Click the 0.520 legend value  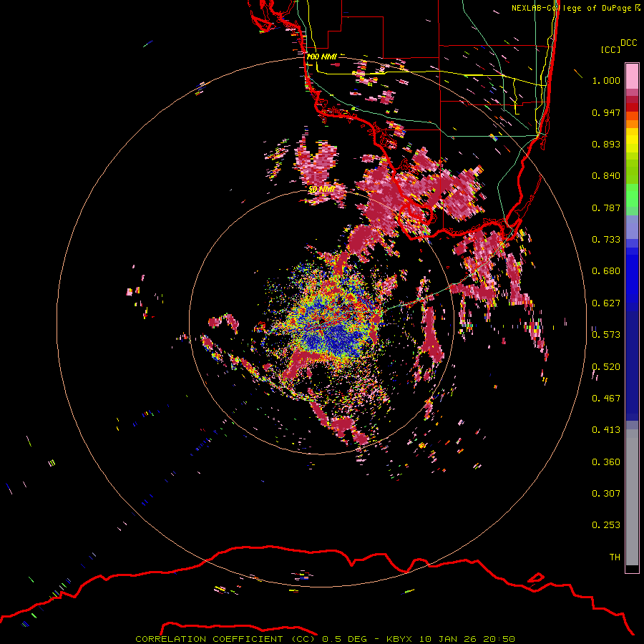click(606, 367)
